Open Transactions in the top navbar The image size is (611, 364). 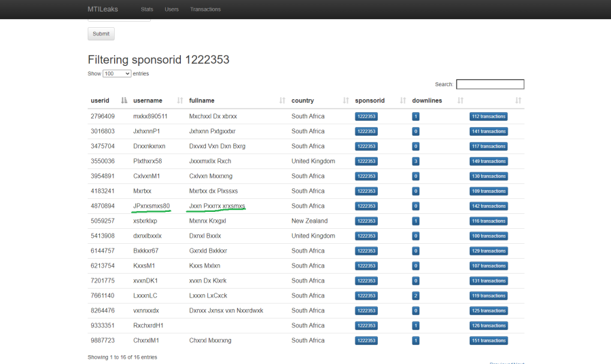[205, 10]
